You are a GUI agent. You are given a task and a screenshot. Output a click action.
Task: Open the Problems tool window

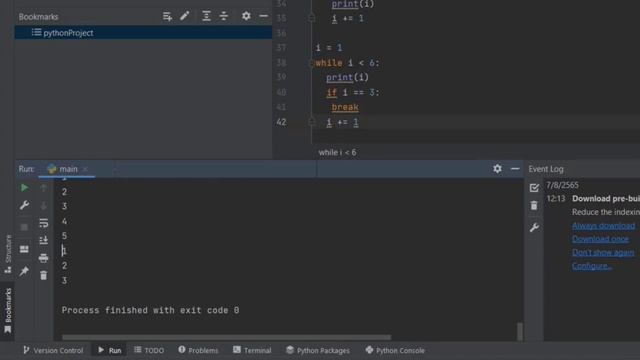tap(198, 350)
